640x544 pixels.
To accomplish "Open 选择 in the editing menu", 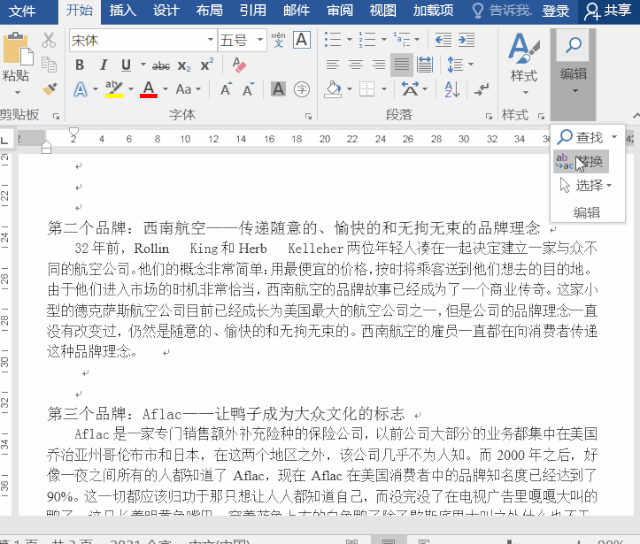I will (x=586, y=186).
